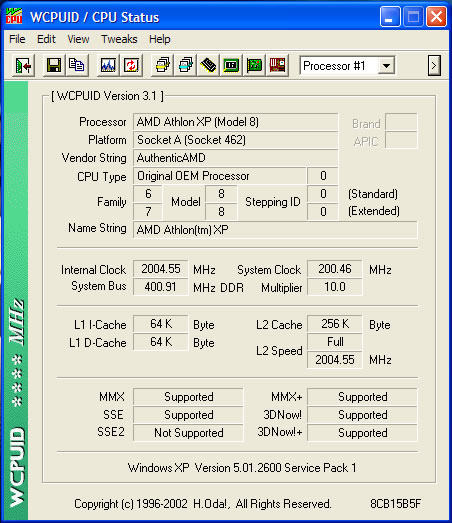Click the memory chip toolbar icon
This screenshot has height=523, width=452.
coord(208,65)
